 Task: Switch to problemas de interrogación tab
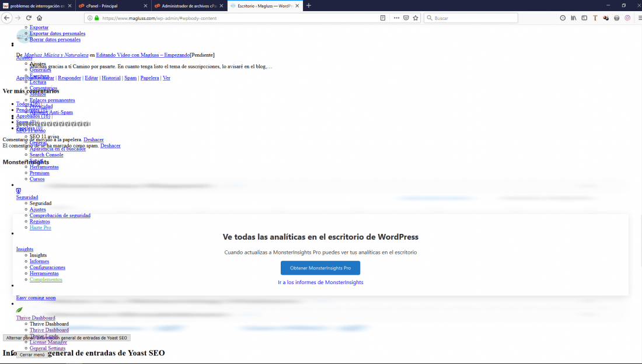(37, 6)
